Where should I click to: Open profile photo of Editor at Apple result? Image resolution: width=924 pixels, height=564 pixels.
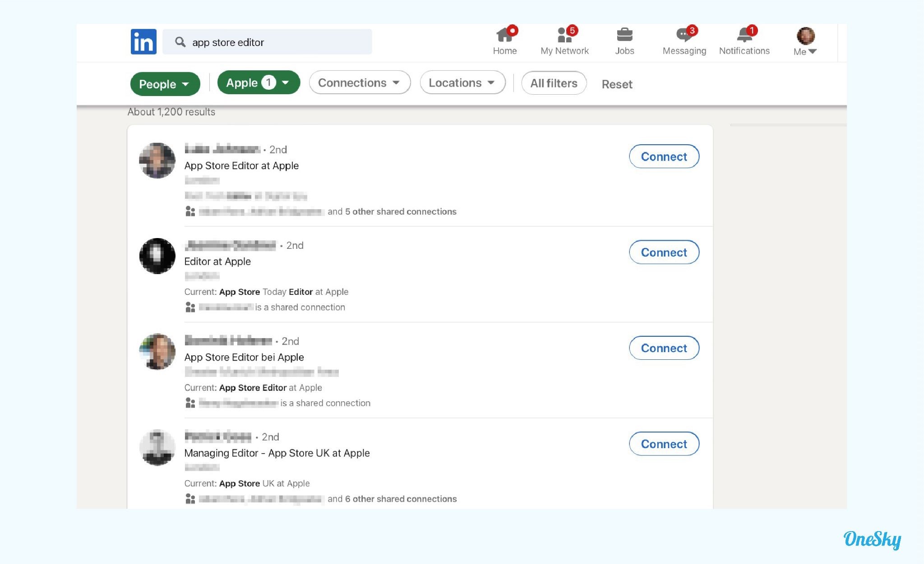pyautogui.click(x=157, y=256)
